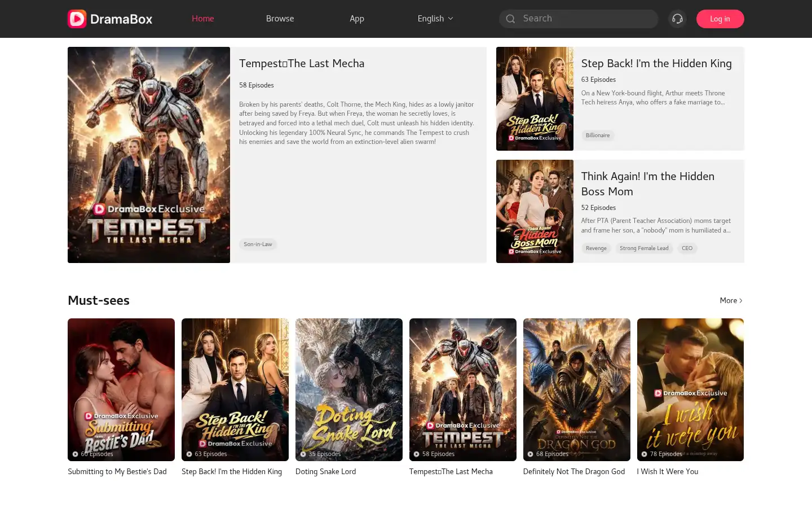Select the Son-in-Law tag
The height and width of the screenshot is (508, 812).
(258, 244)
